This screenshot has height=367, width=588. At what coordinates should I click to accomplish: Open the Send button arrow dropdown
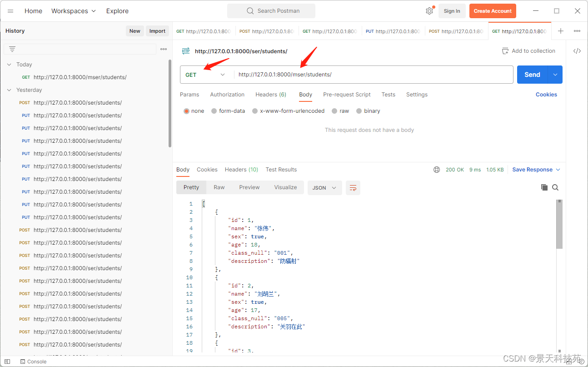[555, 75]
